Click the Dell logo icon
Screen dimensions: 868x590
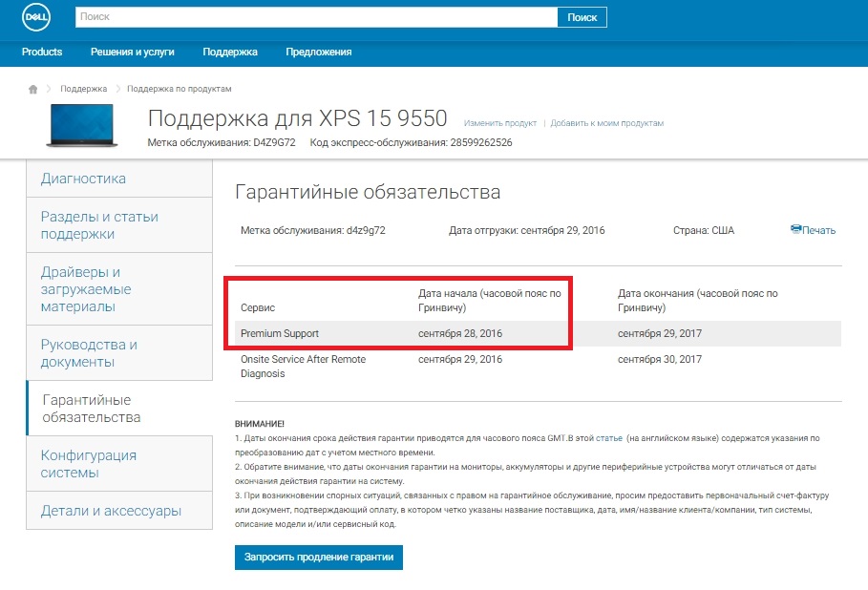(36, 16)
